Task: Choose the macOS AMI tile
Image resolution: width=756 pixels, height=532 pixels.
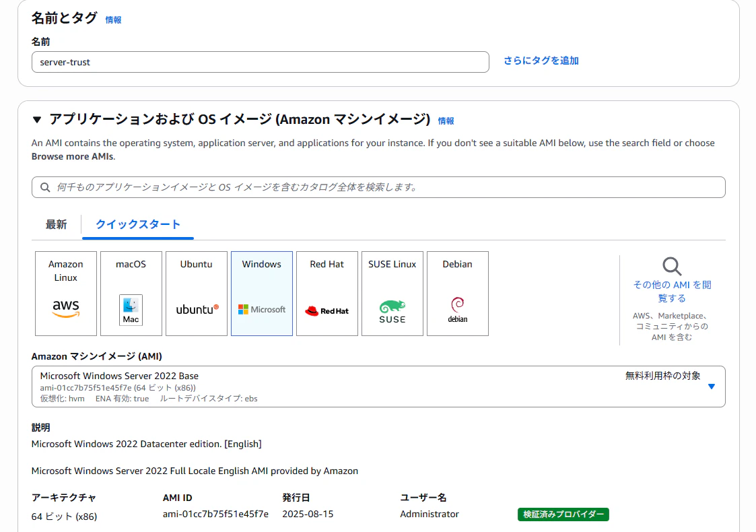Action: (131, 293)
